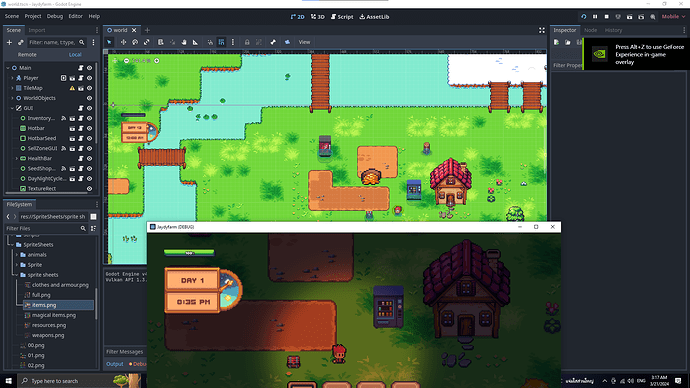Open the Mobile renderer dropdown

[x=673, y=17]
